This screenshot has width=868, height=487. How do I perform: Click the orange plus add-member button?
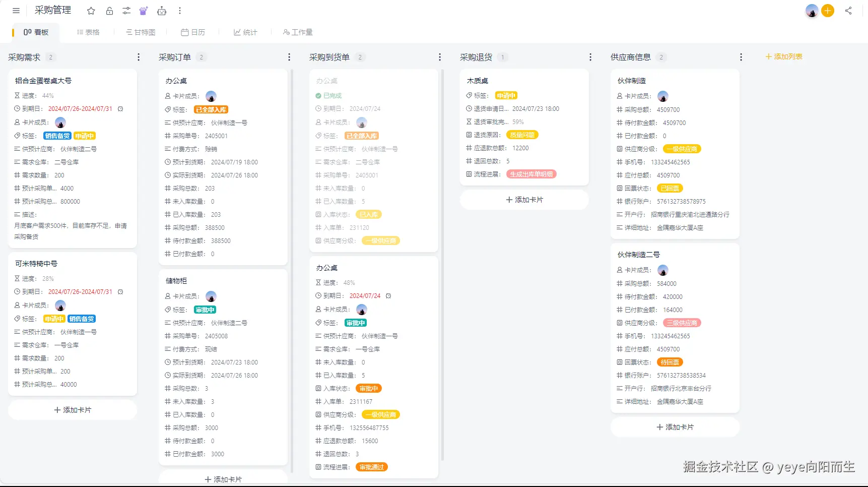[828, 11]
